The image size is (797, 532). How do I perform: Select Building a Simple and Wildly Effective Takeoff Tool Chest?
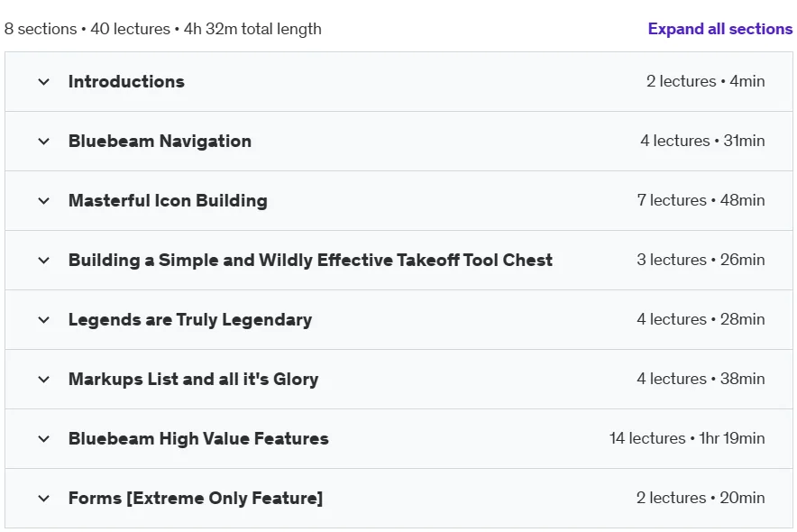(310, 260)
